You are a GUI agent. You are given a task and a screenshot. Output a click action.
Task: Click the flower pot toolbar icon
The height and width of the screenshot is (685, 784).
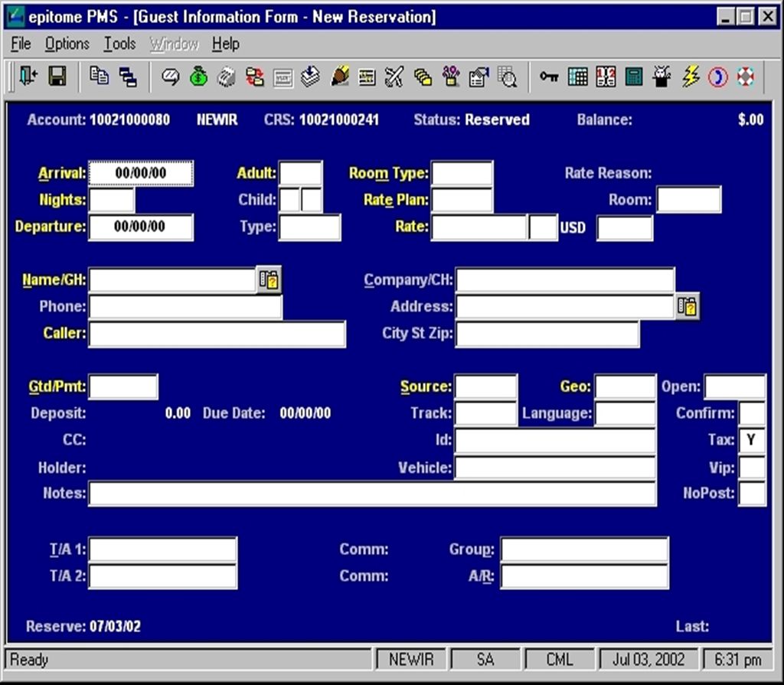(x=451, y=77)
